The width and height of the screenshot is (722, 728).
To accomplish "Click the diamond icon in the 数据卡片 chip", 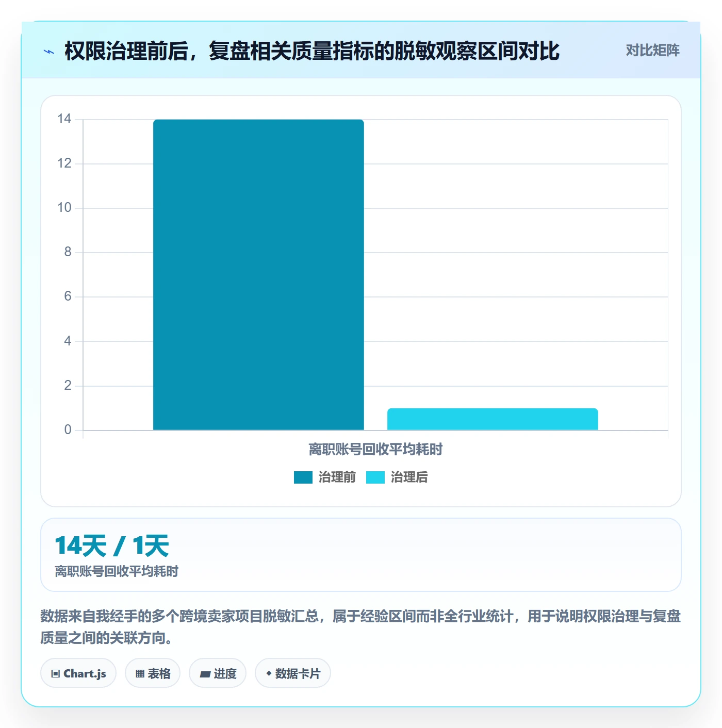I will point(269,673).
